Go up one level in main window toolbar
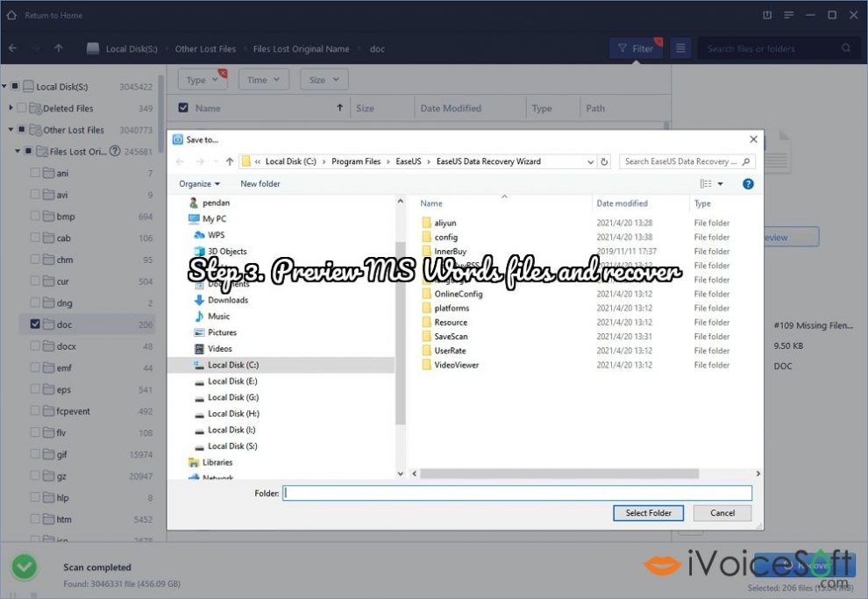 point(59,49)
